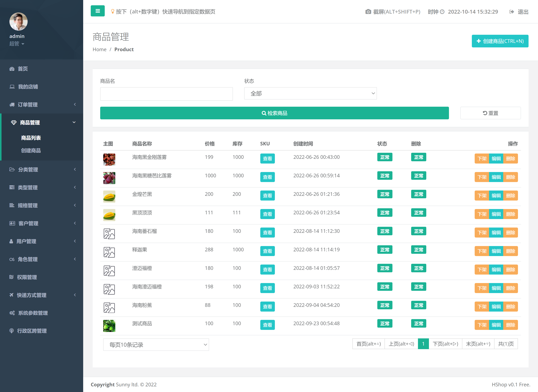
Task: Click the logout exit icon
Action: (x=512, y=12)
